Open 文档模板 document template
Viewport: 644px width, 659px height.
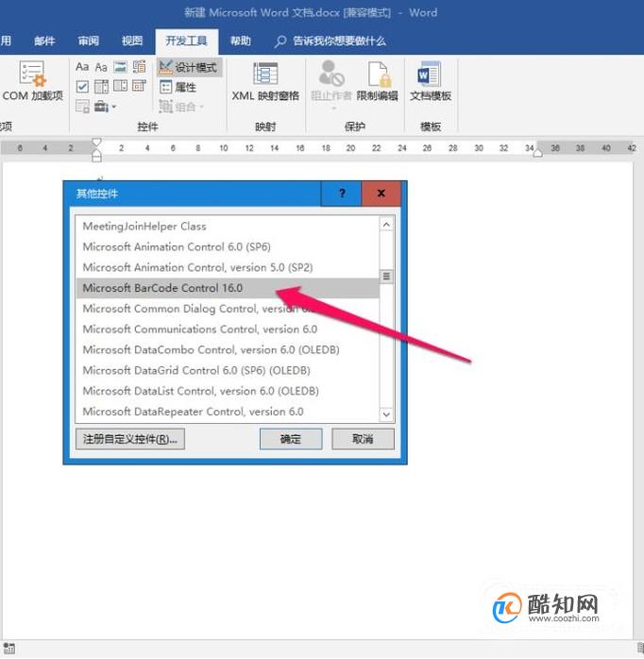pyautogui.click(x=430, y=81)
